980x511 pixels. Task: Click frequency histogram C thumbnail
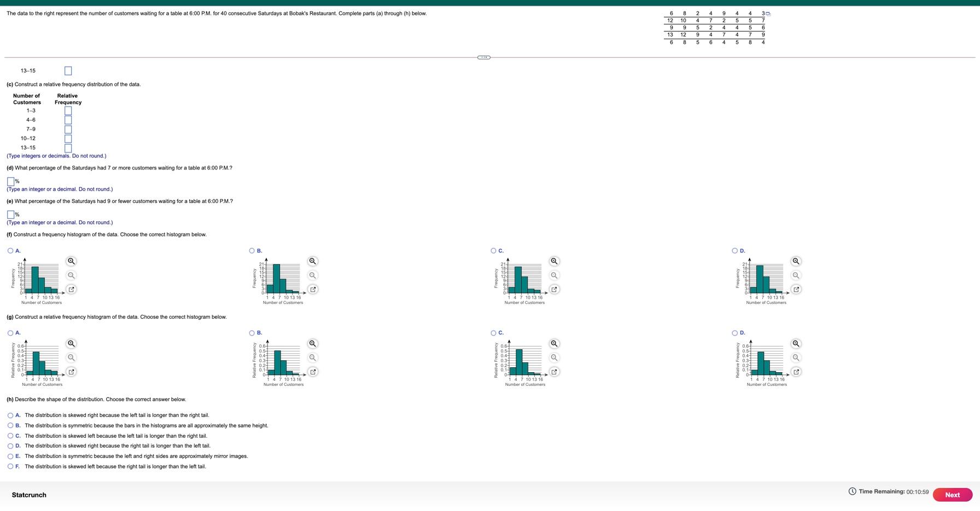coord(520,281)
